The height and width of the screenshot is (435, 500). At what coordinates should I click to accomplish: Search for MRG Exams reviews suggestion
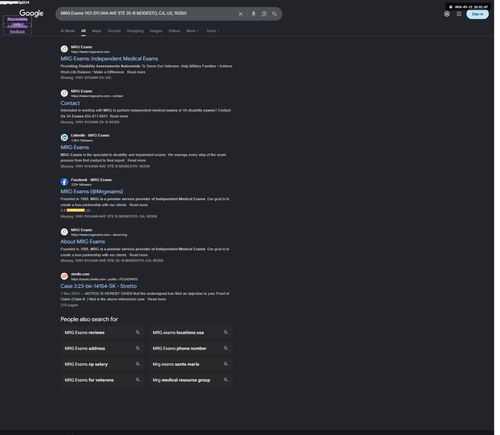[102, 333]
